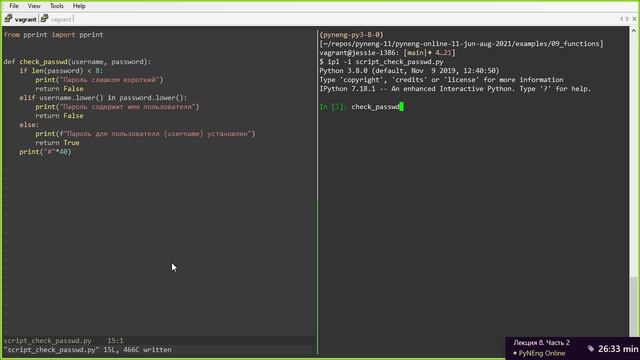The height and width of the screenshot is (360, 640).
Task: Click the 'vagrant@jessie-i386' prompt line
Action: pos(387,53)
